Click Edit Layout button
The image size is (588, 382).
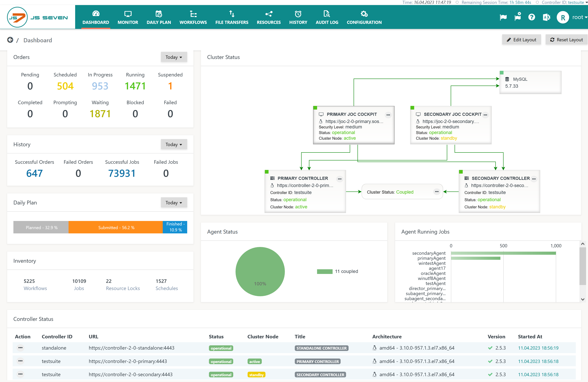(x=521, y=40)
